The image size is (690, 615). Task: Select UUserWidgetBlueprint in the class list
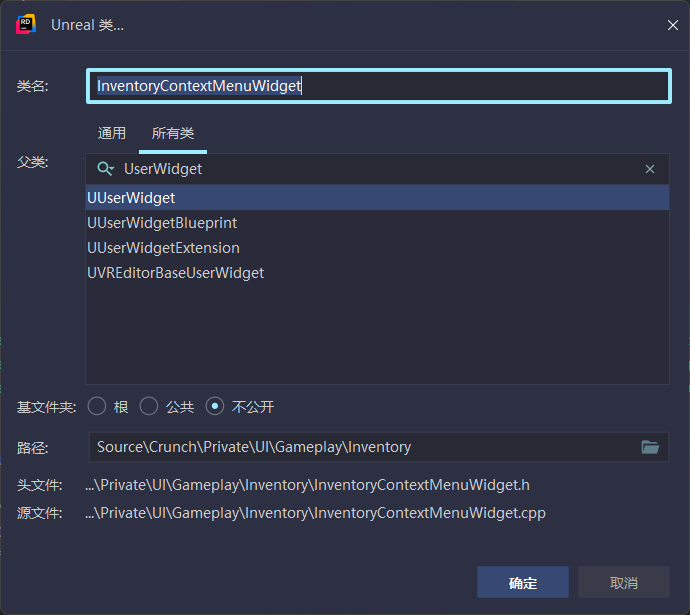(378, 223)
